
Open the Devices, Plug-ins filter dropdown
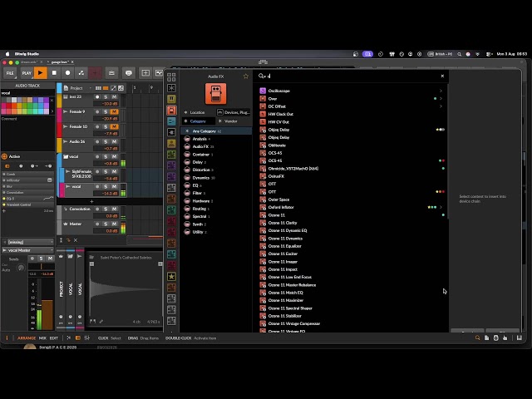pyautogui.click(x=234, y=112)
